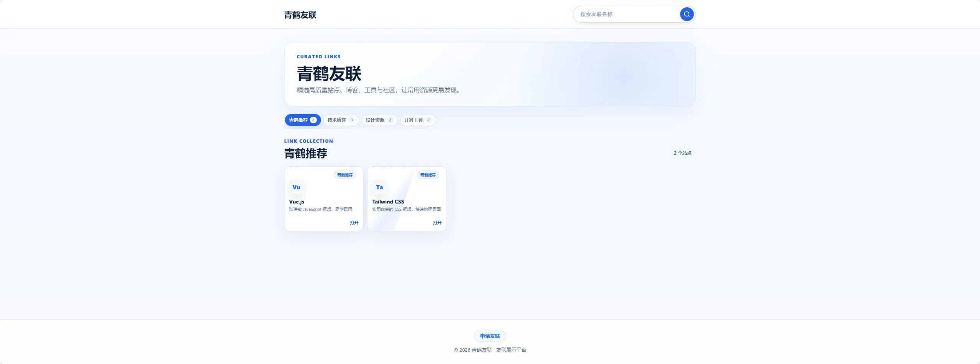Click the LINK COLLECTION section label
The image size is (980, 364).
click(309, 141)
